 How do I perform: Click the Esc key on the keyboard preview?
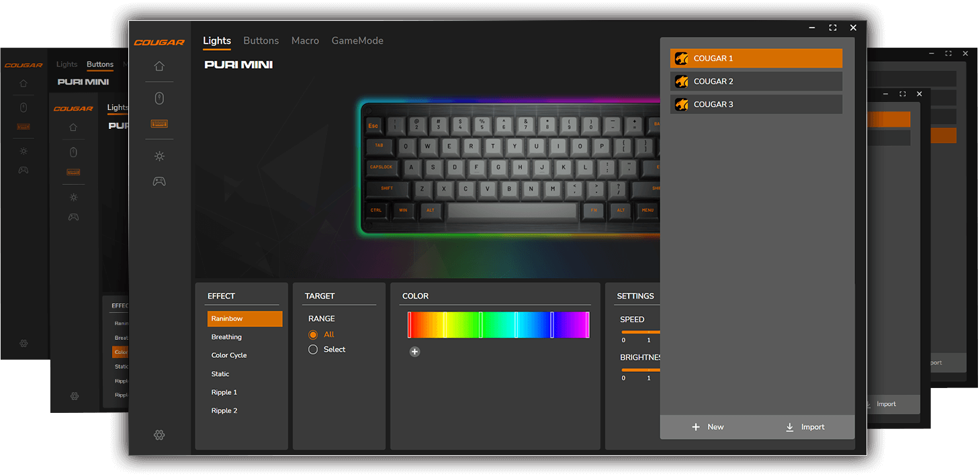click(373, 126)
